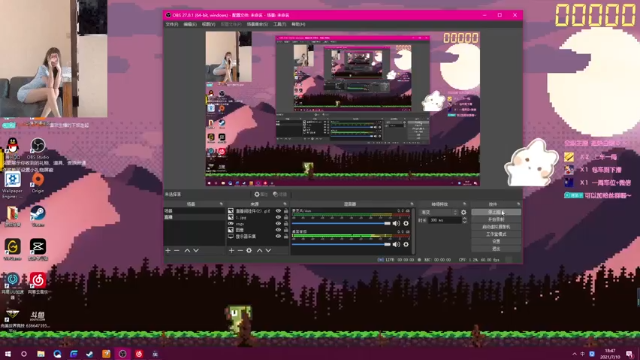Viewport: 640px width, 360px height.
Task: Click the 属性 gear icon in source toolbar
Action: [261, 194]
